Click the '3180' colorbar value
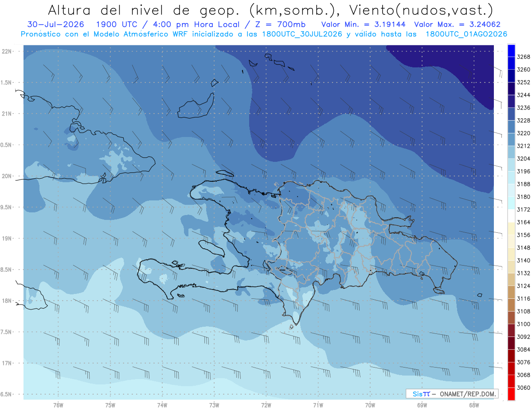The image size is (532, 411). 524,197
